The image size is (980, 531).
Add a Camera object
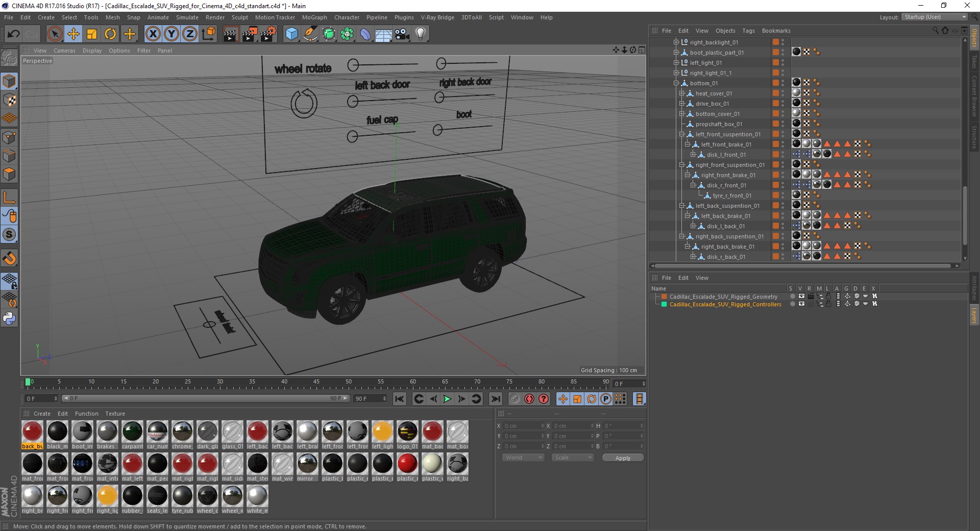(x=402, y=34)
